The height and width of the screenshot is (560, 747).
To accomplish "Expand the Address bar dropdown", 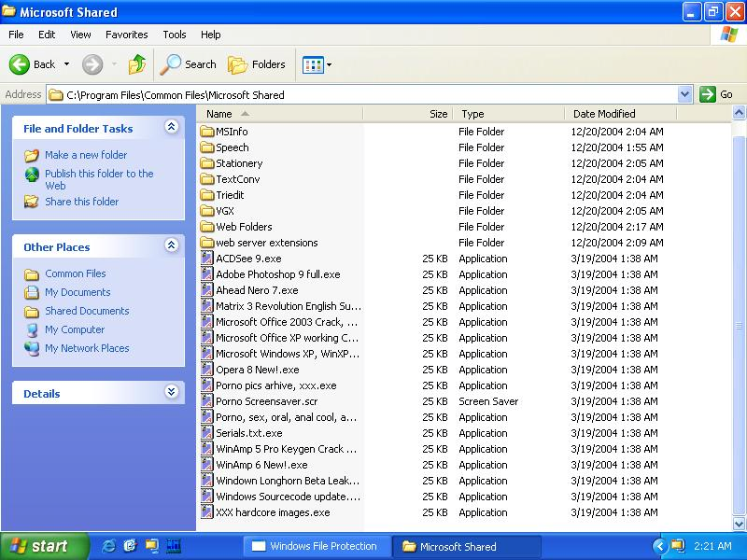I will click(684, 94).
